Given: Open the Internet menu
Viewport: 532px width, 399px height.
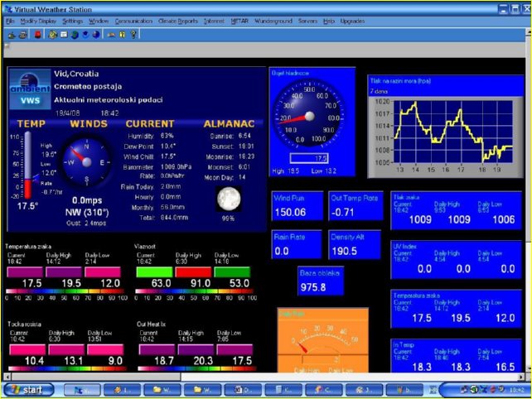Looking at the screenshot, I should [214, 21].
